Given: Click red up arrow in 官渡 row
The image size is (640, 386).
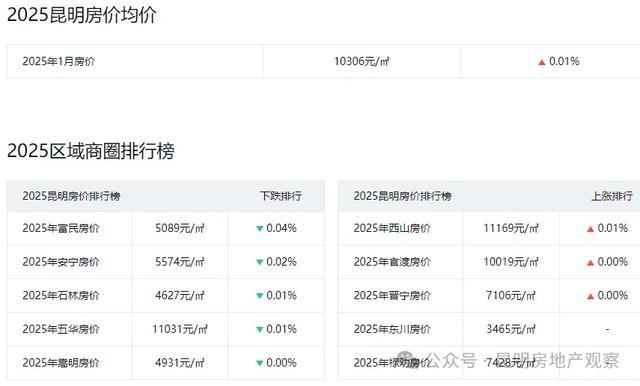Looking at the screenshot, I should click(x=590, y=262).
